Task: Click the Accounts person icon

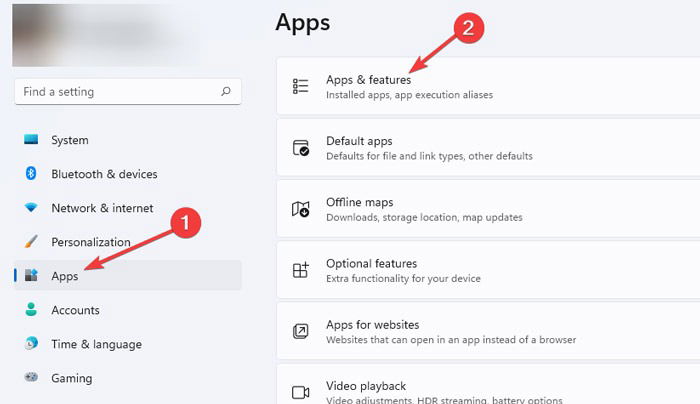Action: tap(31, 309)
